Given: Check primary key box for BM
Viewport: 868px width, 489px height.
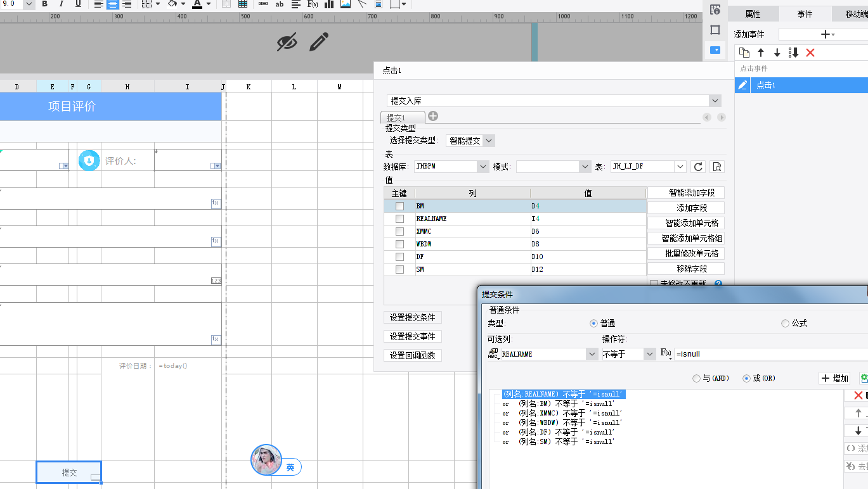Looking at the screenshot, I should [x=399, y=206].
